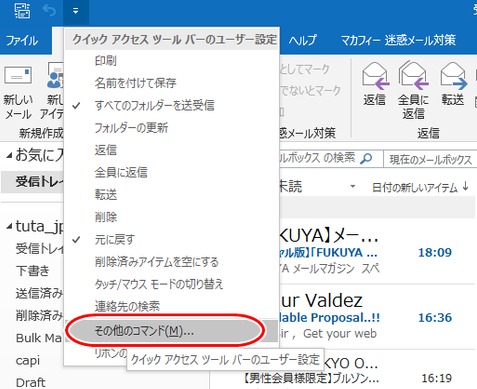Image resolution: width=477 pixels, height=389 pixels.
Task: Open the 未読 filter dropdown arrow
Action: click(x=353, y=186)
